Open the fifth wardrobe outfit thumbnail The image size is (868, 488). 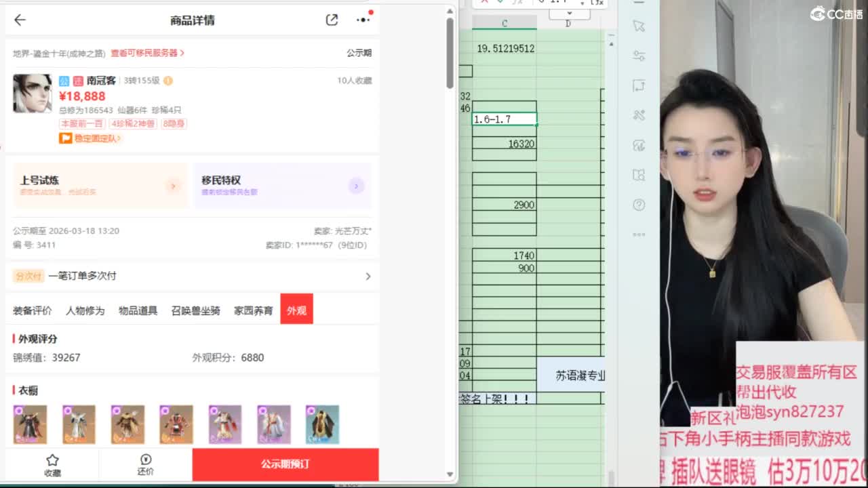225,425
